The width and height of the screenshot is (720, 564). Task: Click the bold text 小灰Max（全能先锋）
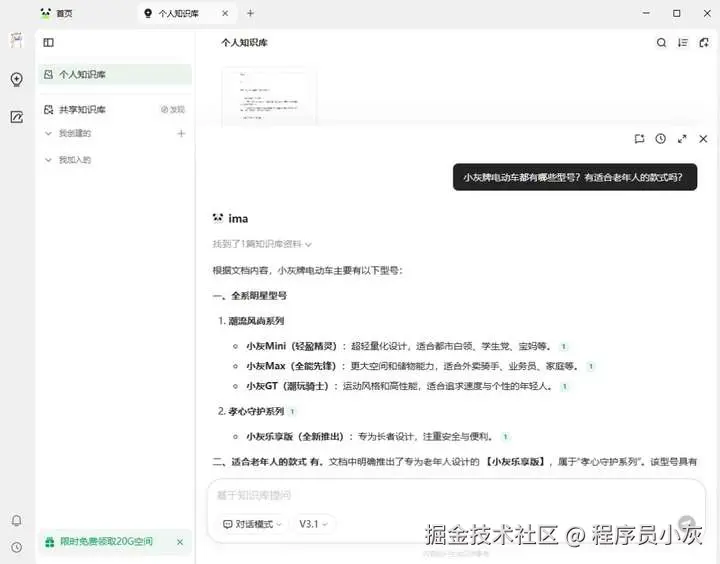tap(291, 366)
